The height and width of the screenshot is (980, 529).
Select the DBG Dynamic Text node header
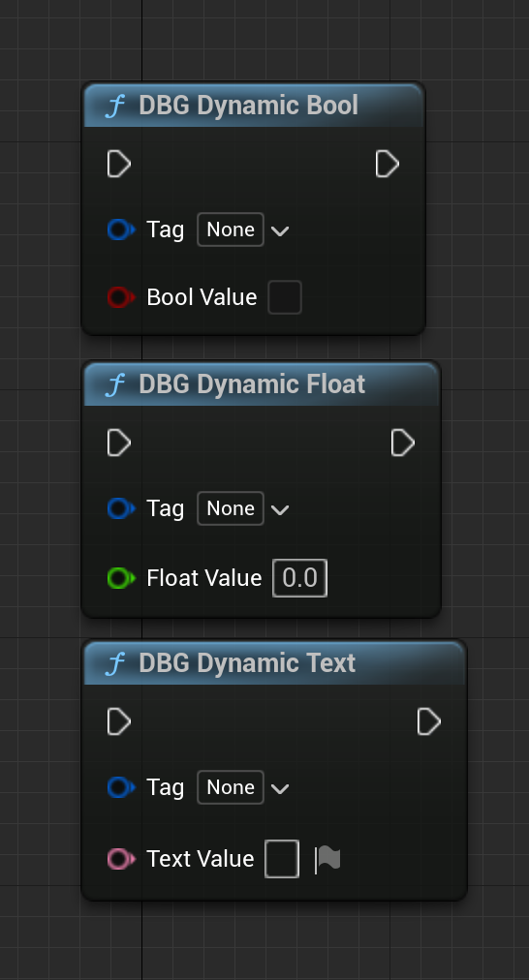pyautogui.click(x=274, y=663)
